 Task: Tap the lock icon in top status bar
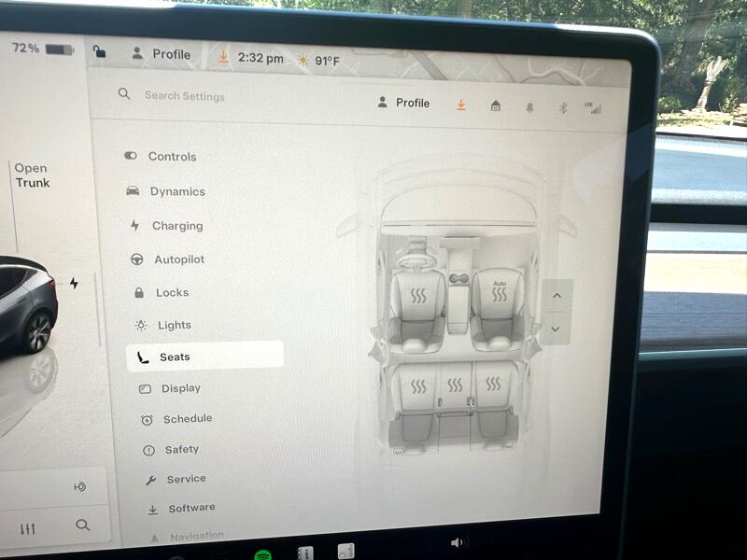tap(99, 52)
